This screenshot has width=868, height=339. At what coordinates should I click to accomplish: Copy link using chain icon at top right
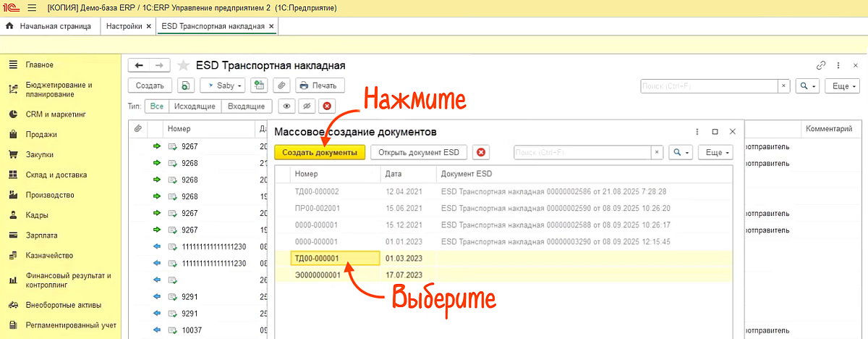click(821, 65)
